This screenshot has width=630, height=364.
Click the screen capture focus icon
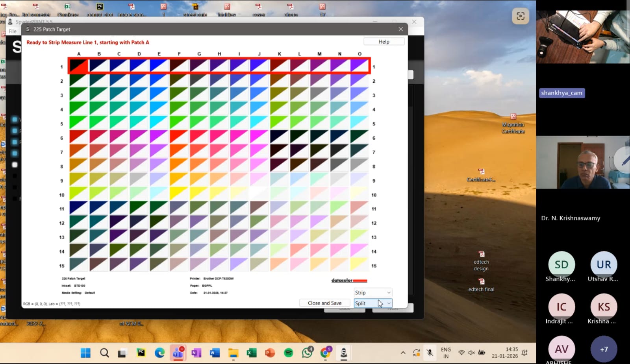tap(520, 16)
